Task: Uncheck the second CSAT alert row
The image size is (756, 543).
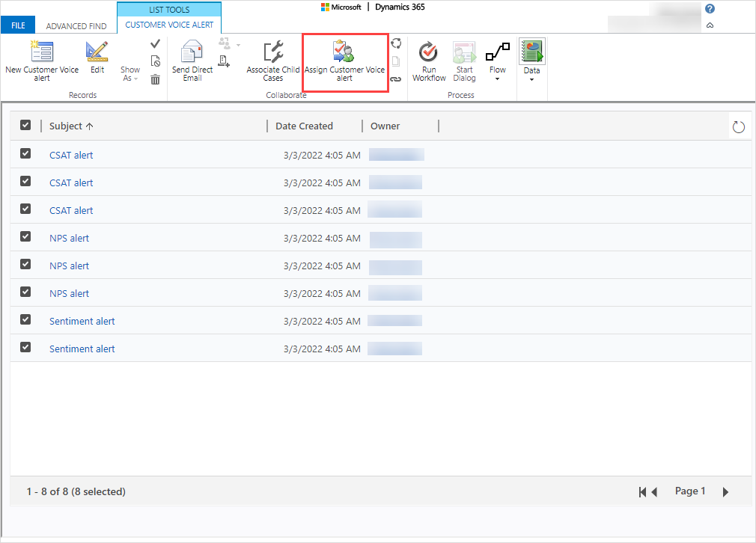Action: pos(25,181)
